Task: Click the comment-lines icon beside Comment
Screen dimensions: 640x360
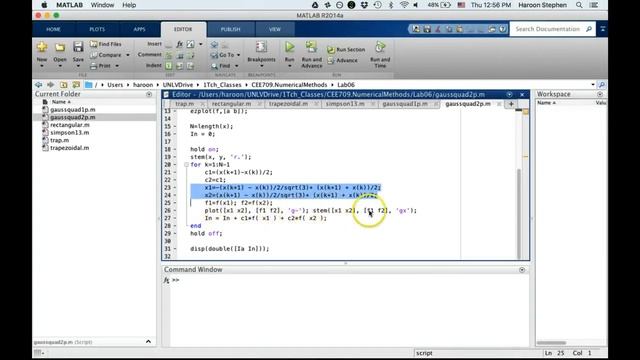Action: 169,55
